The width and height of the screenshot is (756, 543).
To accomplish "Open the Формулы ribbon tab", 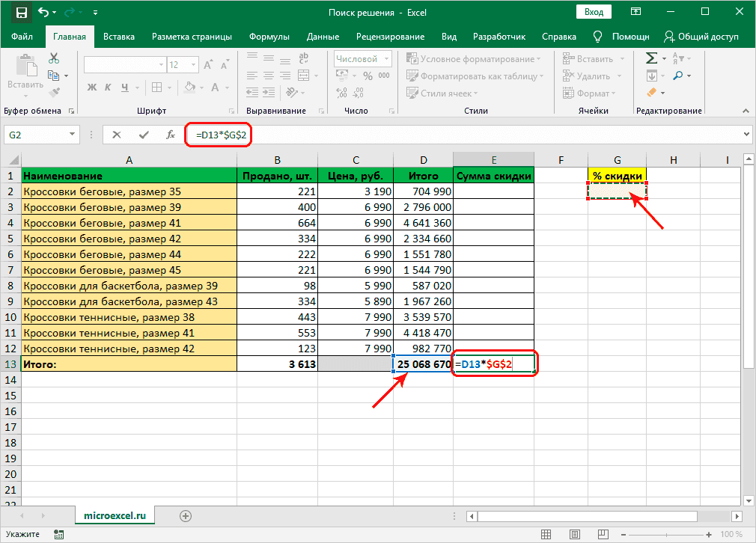I will [269, 36].
